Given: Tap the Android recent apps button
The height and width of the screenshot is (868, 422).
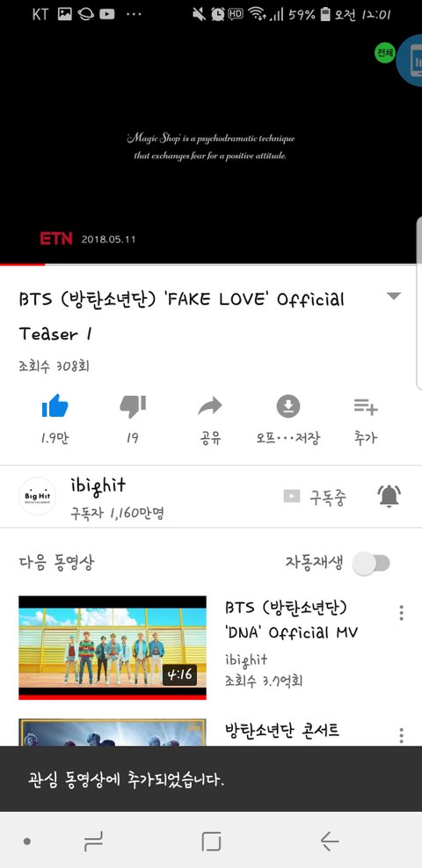Looking at the screenshot, I should coord(93,842).
